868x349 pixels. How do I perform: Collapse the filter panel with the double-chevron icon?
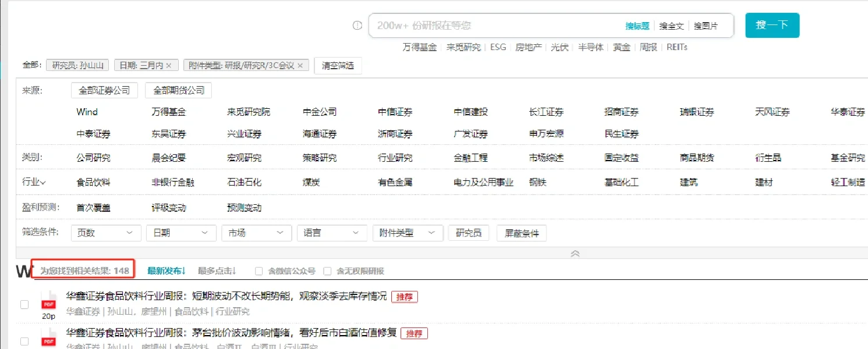575,253
